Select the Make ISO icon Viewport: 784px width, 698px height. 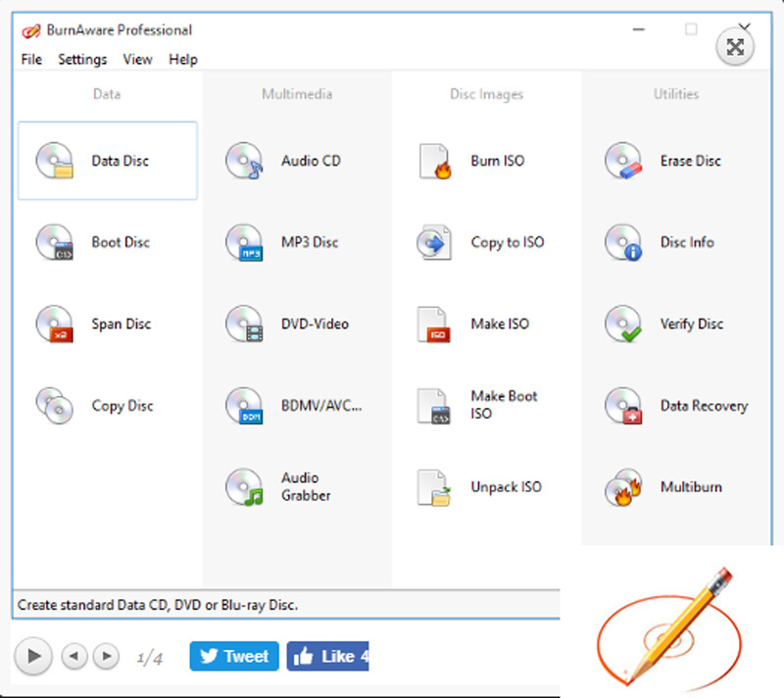point(434,324)
